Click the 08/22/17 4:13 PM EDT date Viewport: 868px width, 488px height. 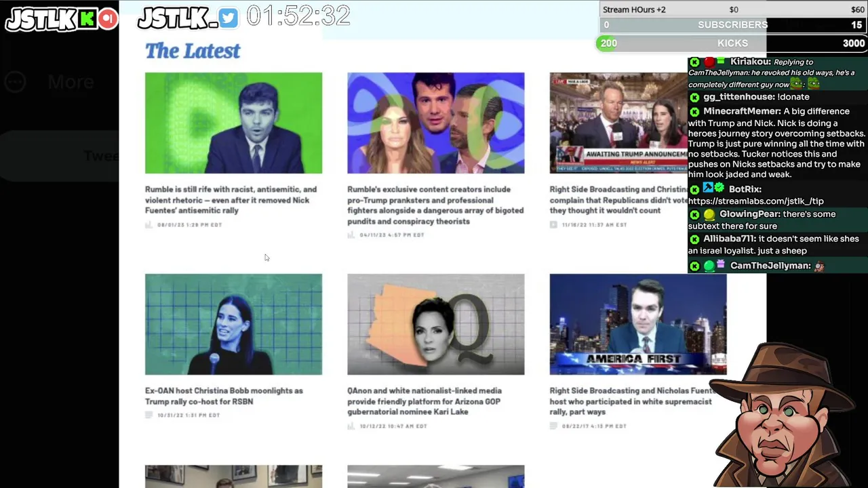594,426
